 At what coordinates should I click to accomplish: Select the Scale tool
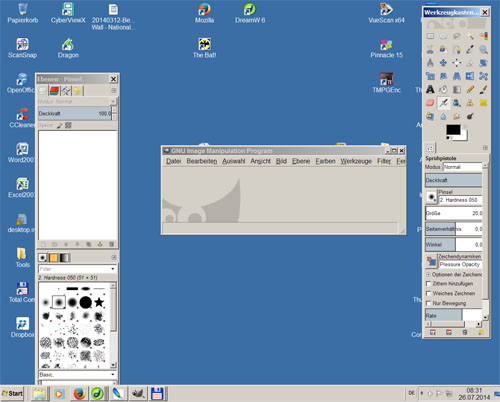point(430,76)
